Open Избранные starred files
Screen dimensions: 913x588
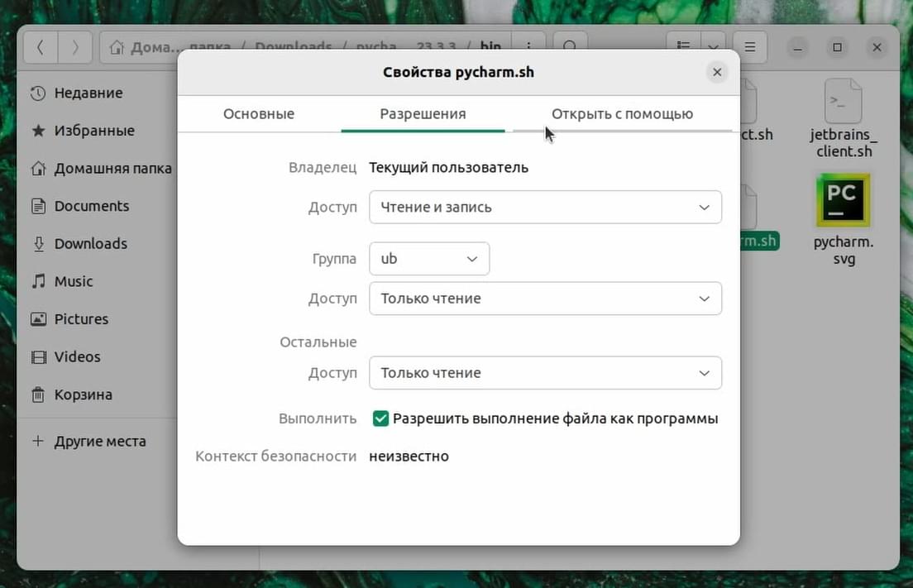[x=83, y=131]
